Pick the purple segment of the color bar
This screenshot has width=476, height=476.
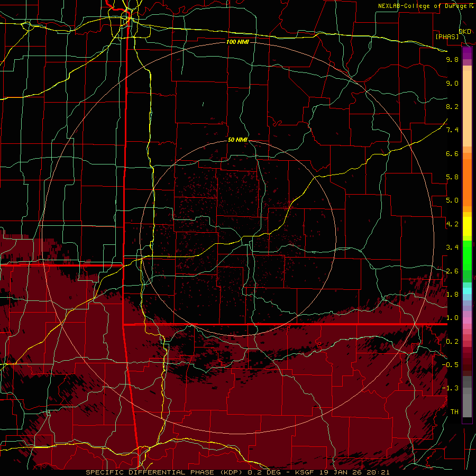[x=467, y=53]
